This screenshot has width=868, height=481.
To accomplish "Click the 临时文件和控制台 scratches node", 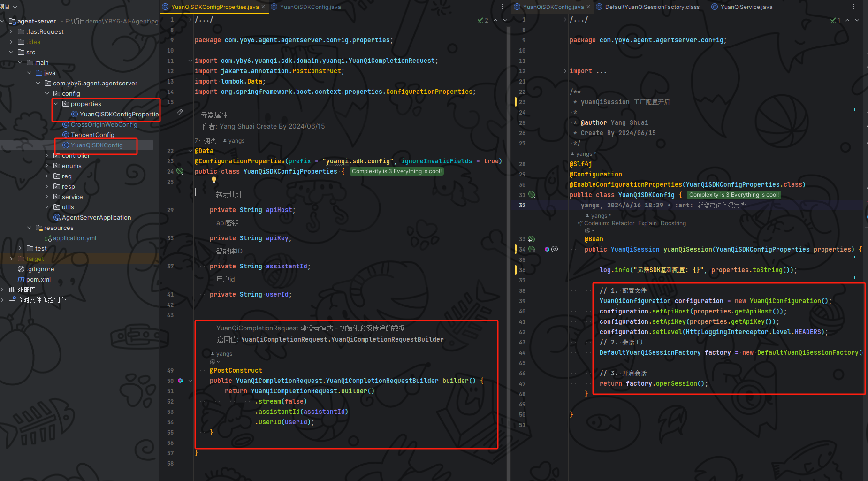I will [x=38, y=300].
